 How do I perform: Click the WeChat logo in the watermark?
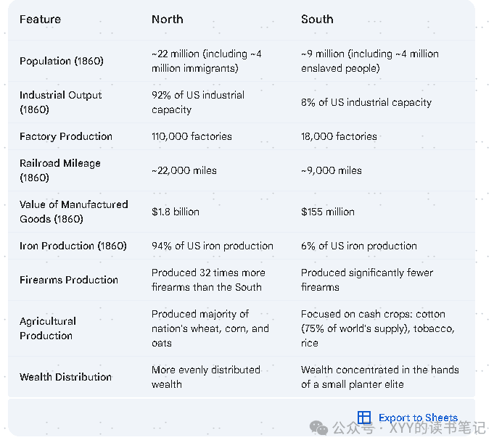pyautogui.click(x=319, y=428)
